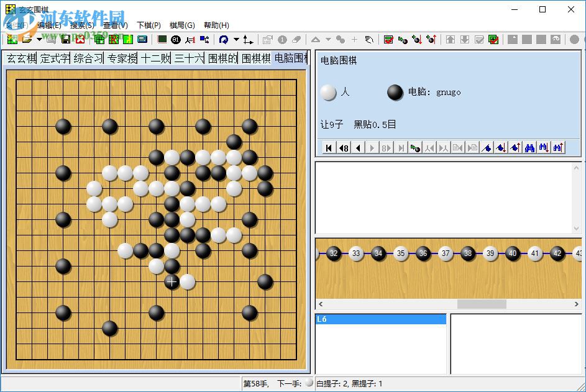Search positions with the binoculars icon
The image size is (586, 392).
[529, 147]
